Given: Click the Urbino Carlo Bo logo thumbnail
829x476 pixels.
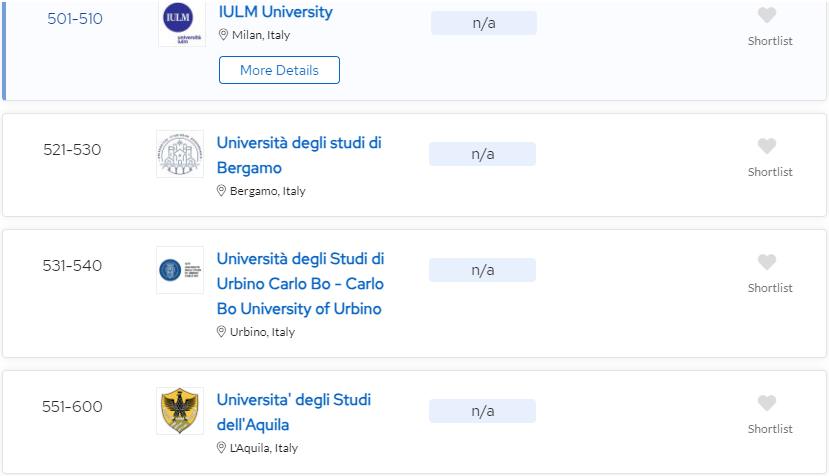Looking at the screenshot, I should pos(180,270).
